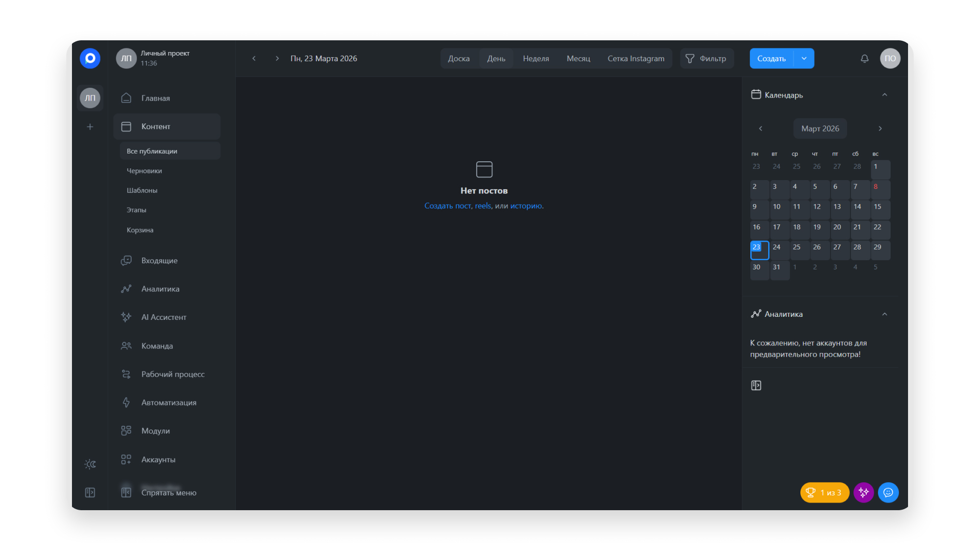Open the support chat bubble icon
Viewport: 980px width, 551px height.
[x=888, y=492]
